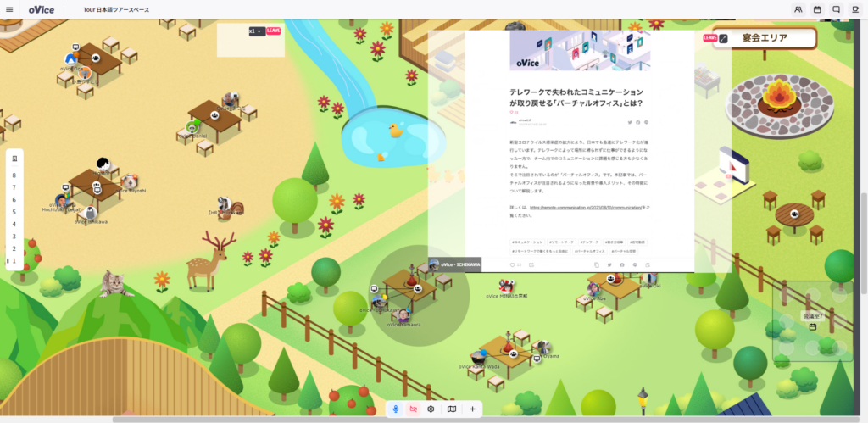Click the oVice - ICHIKAWA presenter label
Viewport: 868px width, 423px height.
[454, 265]
